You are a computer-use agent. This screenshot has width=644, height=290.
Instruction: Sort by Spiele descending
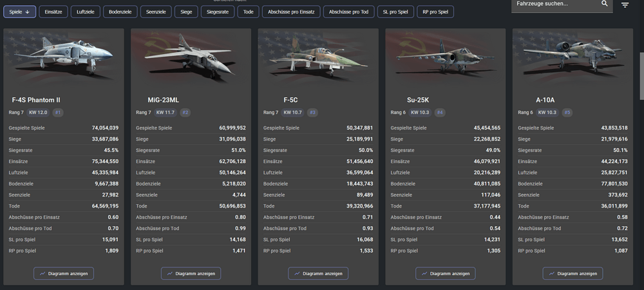(x=19, y=12)
